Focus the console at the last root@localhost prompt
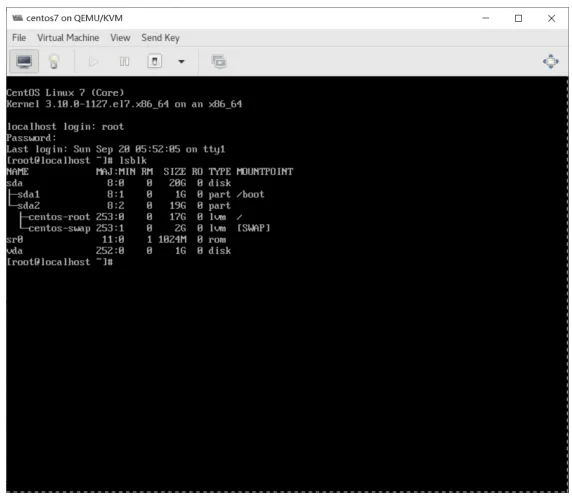Image resolution: width=572 pixels, height=500 pixels. [60, 262]
